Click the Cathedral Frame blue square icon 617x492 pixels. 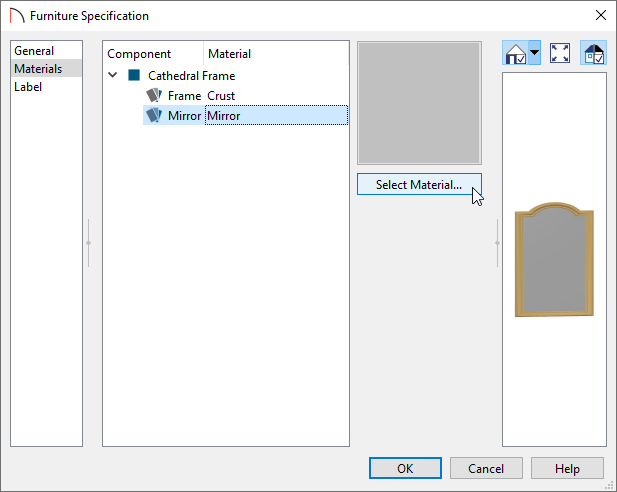(134, 75)
